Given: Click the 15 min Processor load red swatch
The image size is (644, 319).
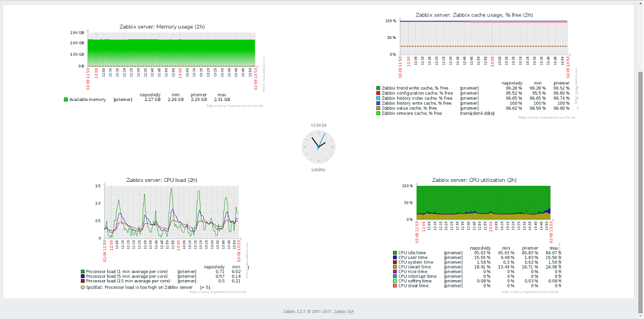Looking at the screenshot, I should pos(83,281).
